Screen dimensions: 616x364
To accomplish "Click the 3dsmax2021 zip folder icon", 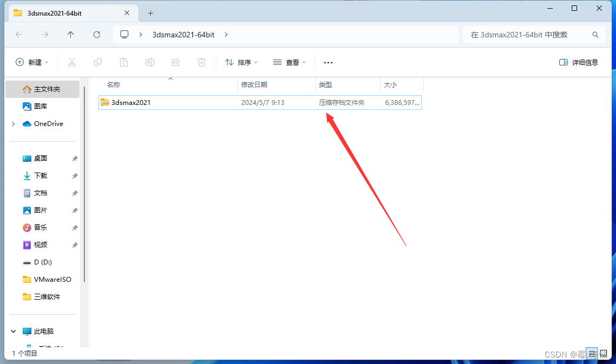I will click(104, 102).
